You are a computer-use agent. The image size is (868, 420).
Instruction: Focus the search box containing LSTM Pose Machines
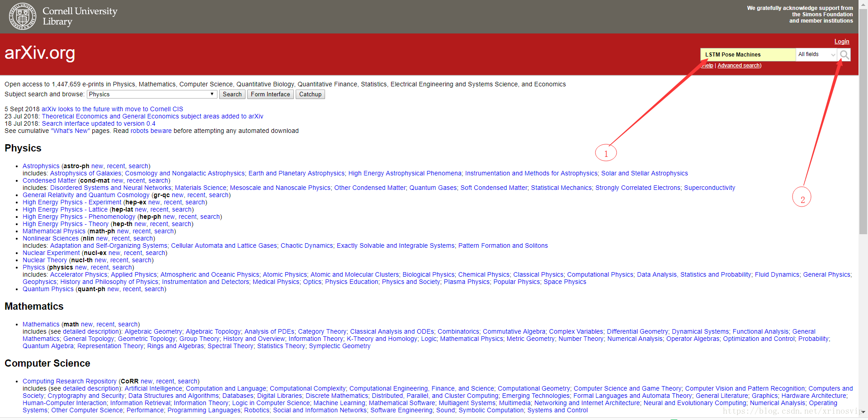[x=748, y=55]
